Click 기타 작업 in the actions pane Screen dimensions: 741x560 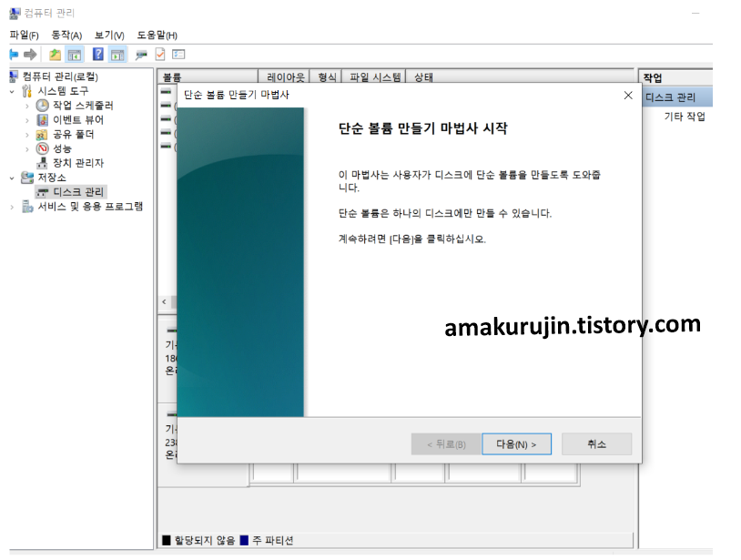coord(685,117)
